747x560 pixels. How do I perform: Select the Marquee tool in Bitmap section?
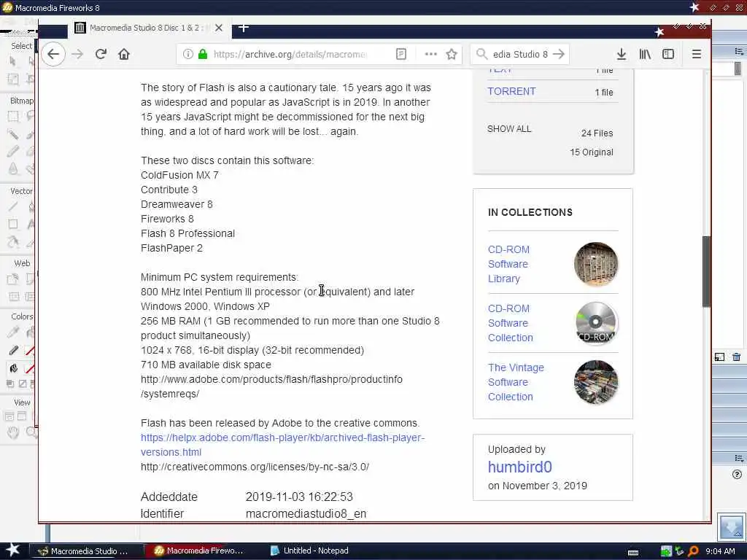[x=13, y=116]
